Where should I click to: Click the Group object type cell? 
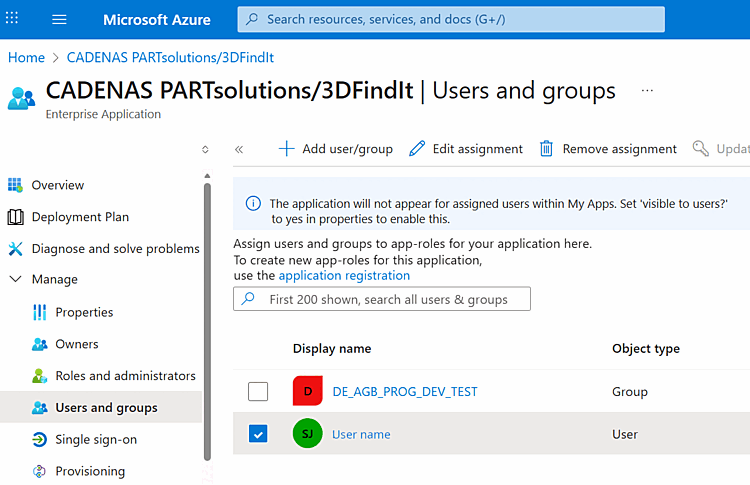629,392
